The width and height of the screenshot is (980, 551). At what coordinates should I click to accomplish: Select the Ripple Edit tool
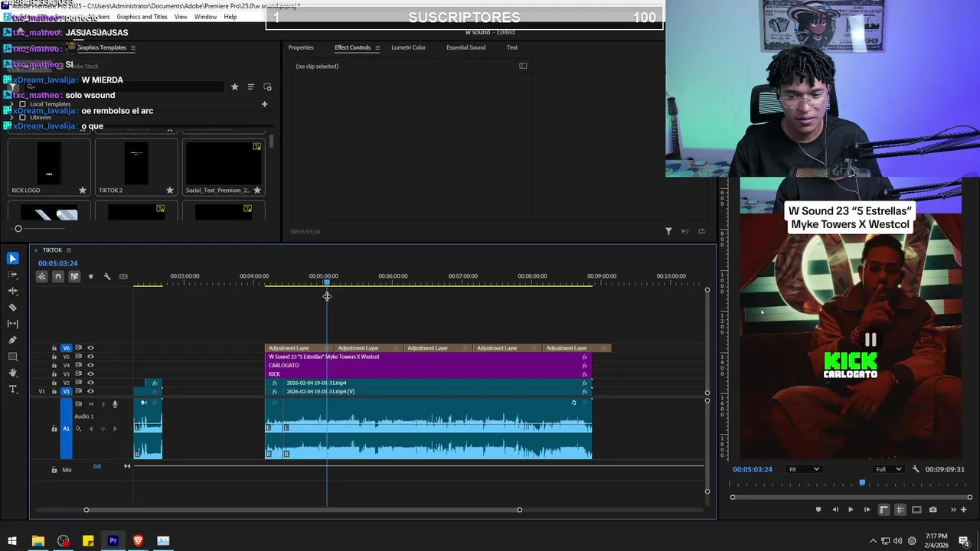[12, 291]
